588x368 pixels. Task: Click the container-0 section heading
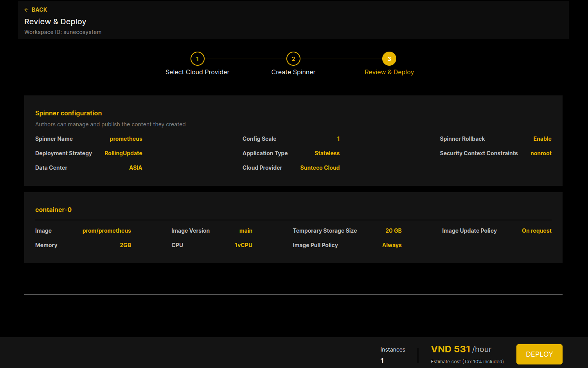click(x=54, y=210)
